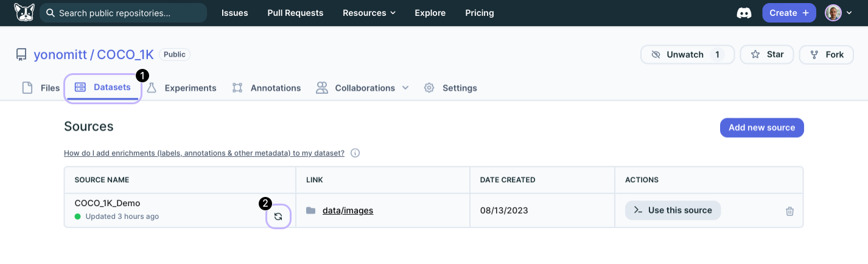868x264 pixels.
Task: Switch to the Experiments tab
Action: coord(181,88)
